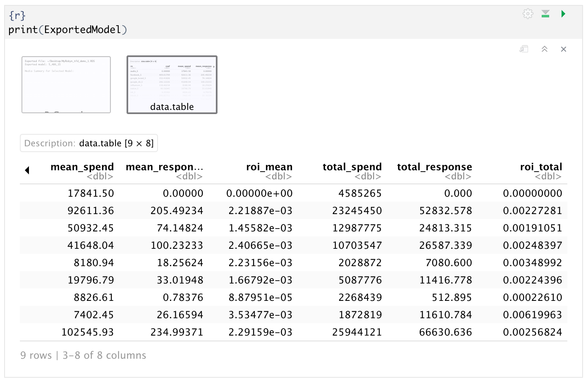This screenshot has height=386, width=588.
Task: Click the print(ExportedModel) code line
Action: pos(67,29)
